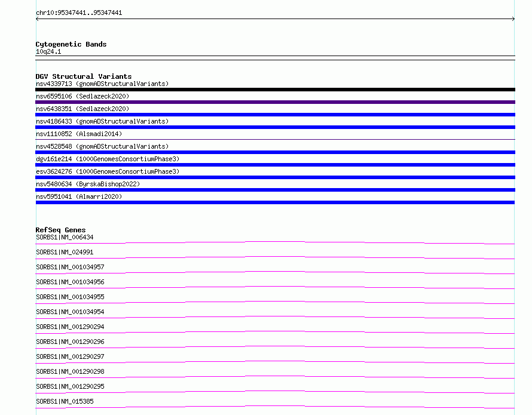
Task: Open variant nsv1110852 (Alsmadi2014) label
Action: [x=79, y=134]
